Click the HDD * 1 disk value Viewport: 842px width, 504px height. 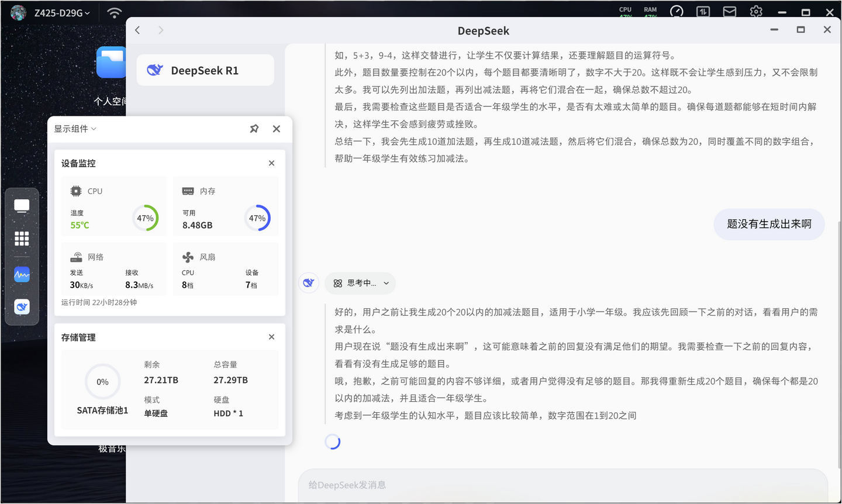[229, 413]
